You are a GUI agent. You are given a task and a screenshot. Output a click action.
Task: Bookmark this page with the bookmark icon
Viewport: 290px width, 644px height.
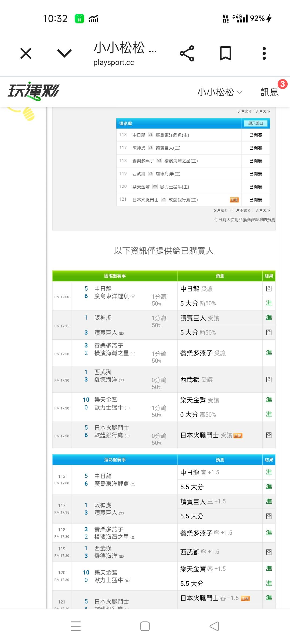(x=226, y=53)
